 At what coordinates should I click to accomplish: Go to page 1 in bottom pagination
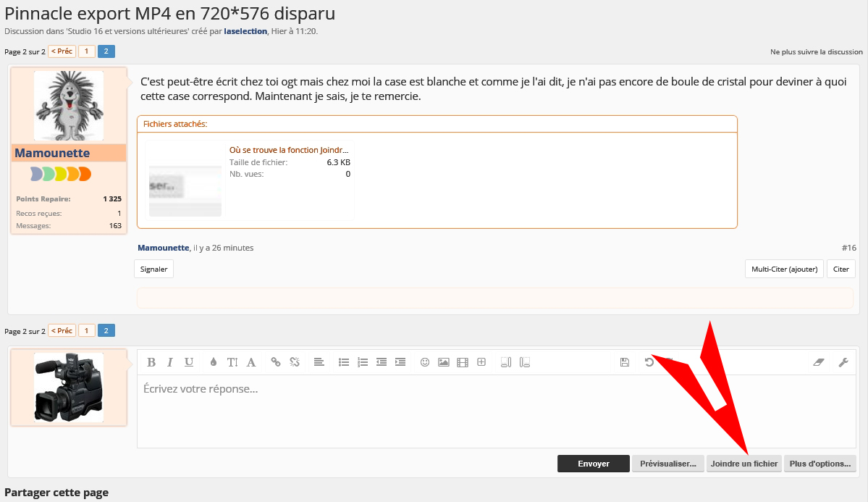coord(86,331)
